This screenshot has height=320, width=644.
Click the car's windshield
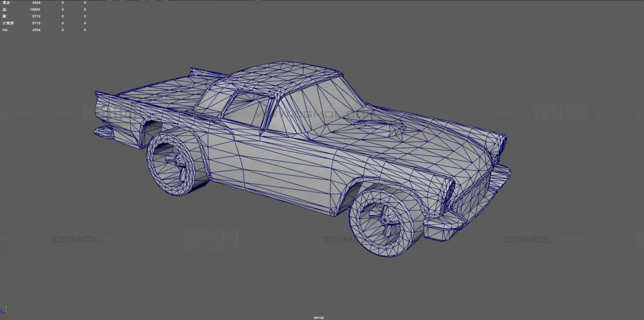pos(317,108)
